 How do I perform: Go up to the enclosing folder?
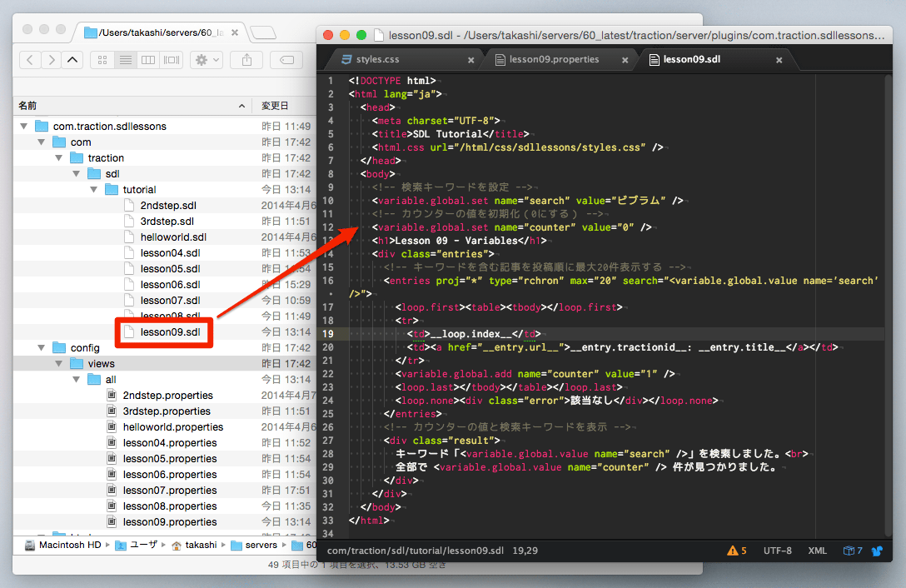tap(72, 60)
